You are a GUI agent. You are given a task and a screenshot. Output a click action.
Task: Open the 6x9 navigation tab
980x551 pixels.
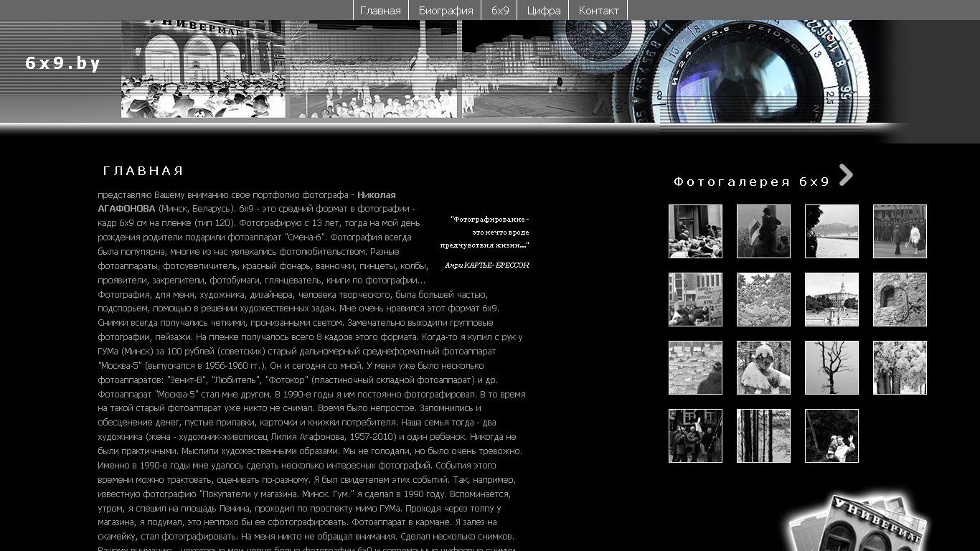coord(500,10)
